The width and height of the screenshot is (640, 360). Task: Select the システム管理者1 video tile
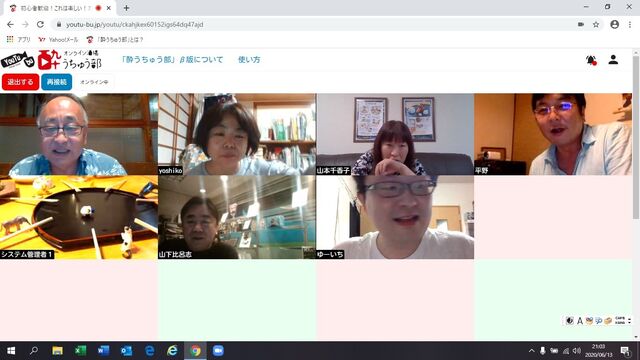79,218
